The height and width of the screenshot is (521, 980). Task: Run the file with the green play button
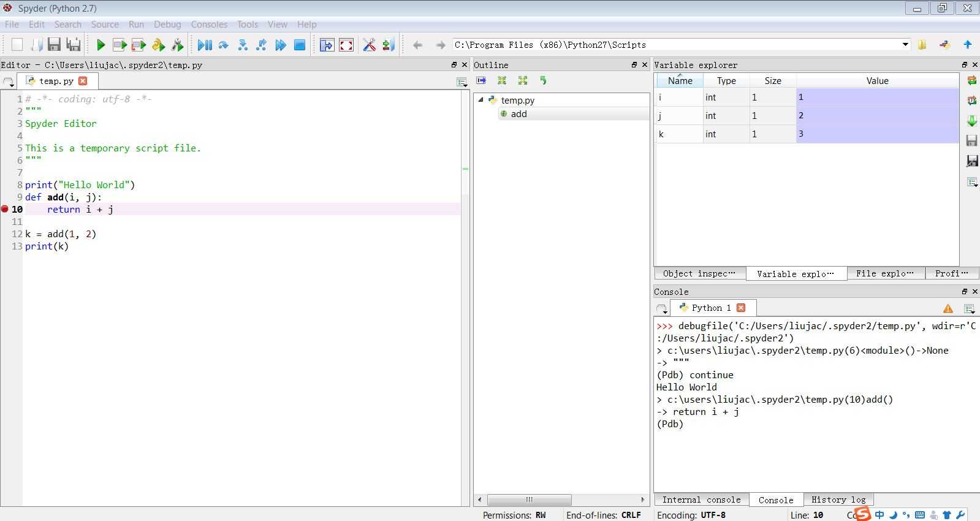(101, 45)
